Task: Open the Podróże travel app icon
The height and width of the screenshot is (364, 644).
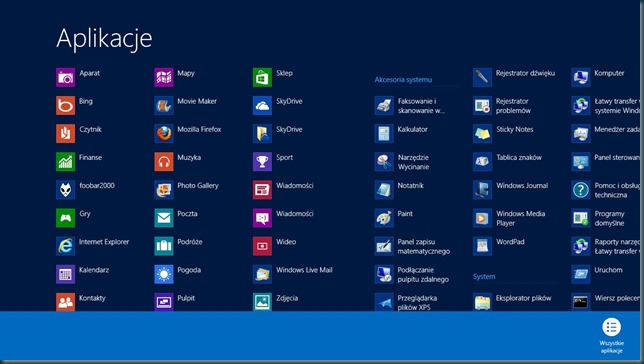Action: click(x=164, y=246)
